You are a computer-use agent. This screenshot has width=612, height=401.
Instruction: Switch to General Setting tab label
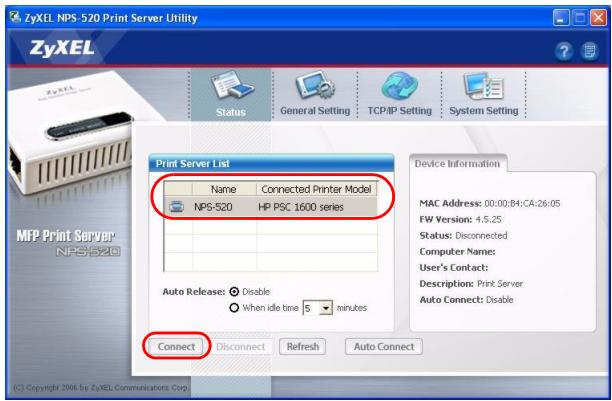[x=315, y=111]
